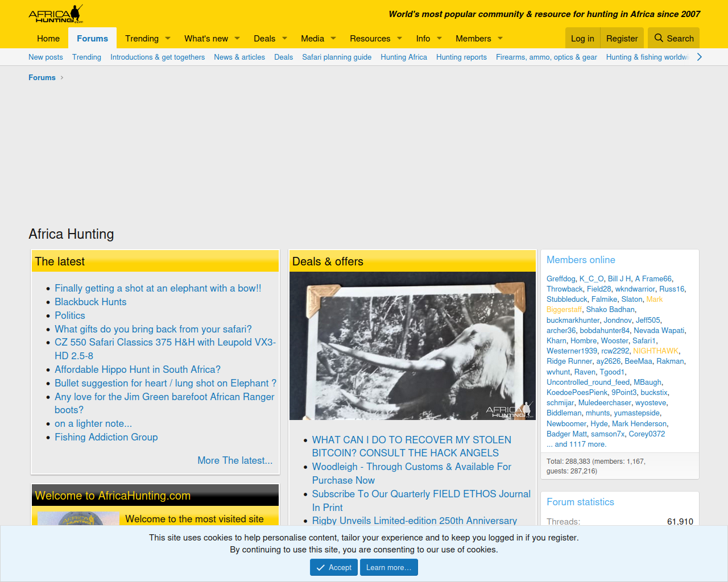728x582 pixels.
Task: Expand the Info dropdown arrow
Action: tap(439, 38)
